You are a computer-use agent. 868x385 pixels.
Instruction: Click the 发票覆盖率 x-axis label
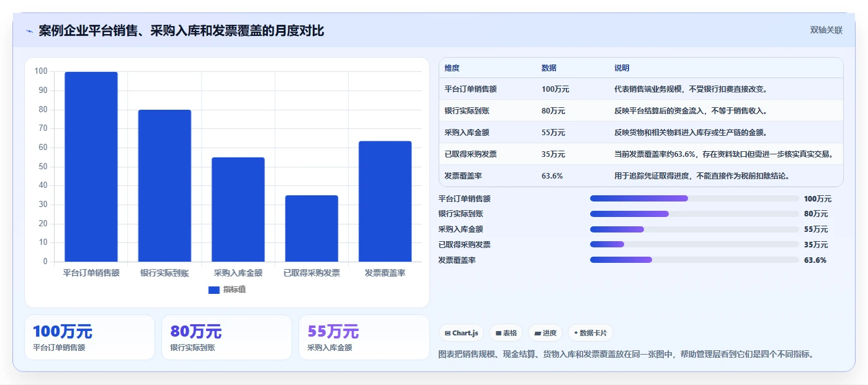(385, 273)
